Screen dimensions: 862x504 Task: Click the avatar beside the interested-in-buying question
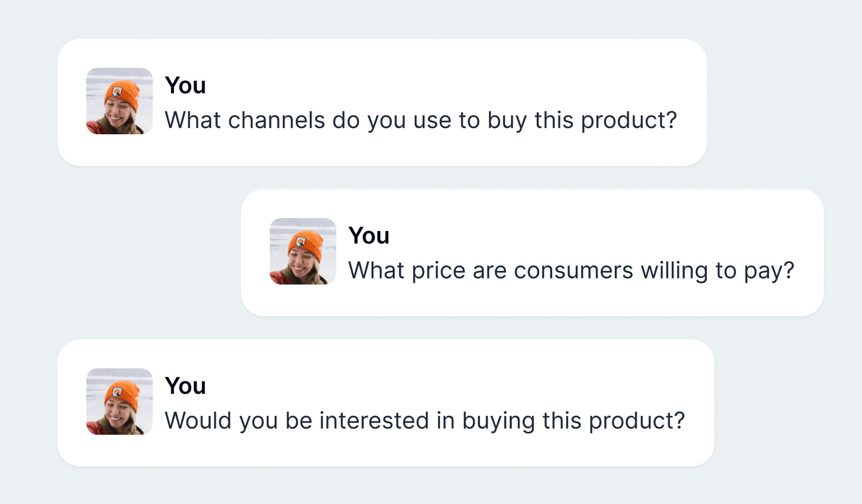[119, 402]
